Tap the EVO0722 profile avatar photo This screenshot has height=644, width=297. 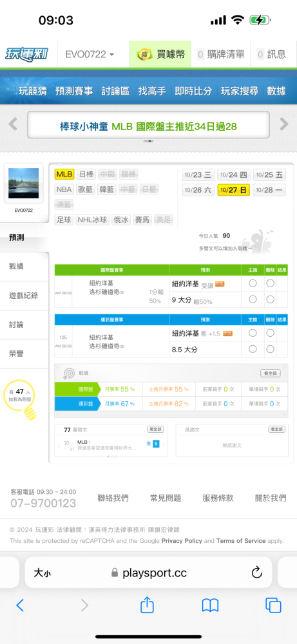pyautogui.click(x=23, y=183)
